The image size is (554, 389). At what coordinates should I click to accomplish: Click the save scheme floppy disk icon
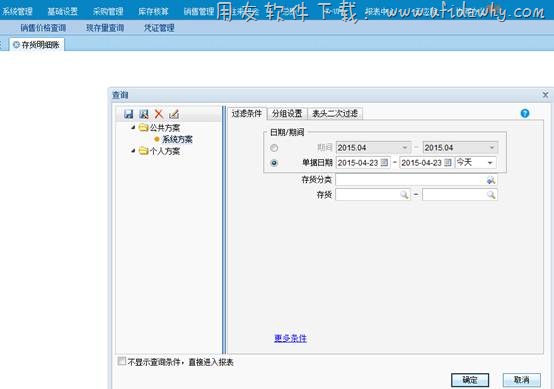click(129, 114)
